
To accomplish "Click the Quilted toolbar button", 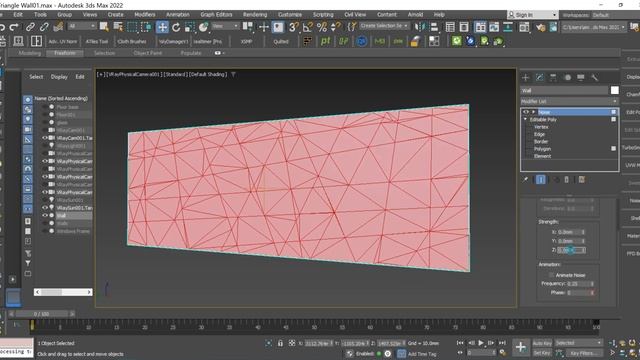I will pyautogui.click(x=280, y=41).
